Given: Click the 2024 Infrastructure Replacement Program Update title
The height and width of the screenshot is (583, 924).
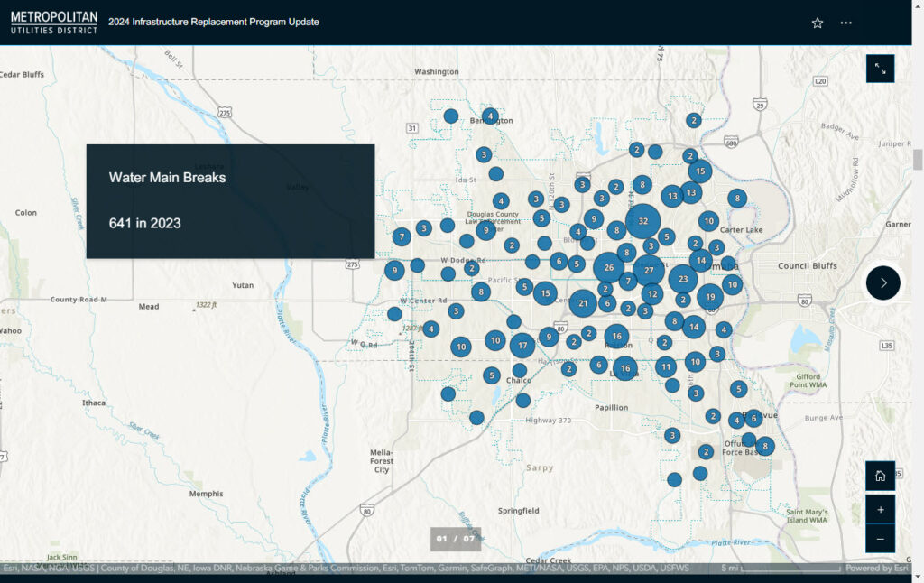Looking at the screenshot, I should point(213,22).
